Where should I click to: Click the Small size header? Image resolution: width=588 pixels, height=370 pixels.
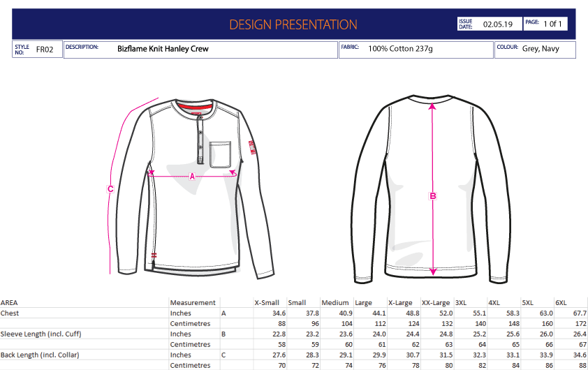coord(297,302)
